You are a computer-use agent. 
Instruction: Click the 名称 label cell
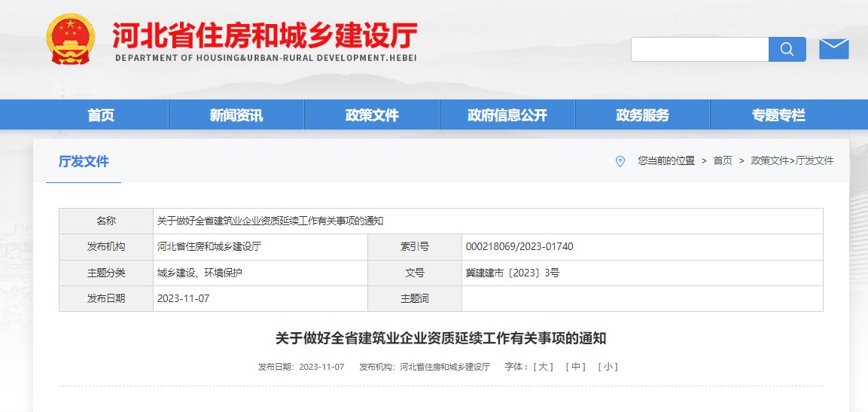tap(106, 221)
